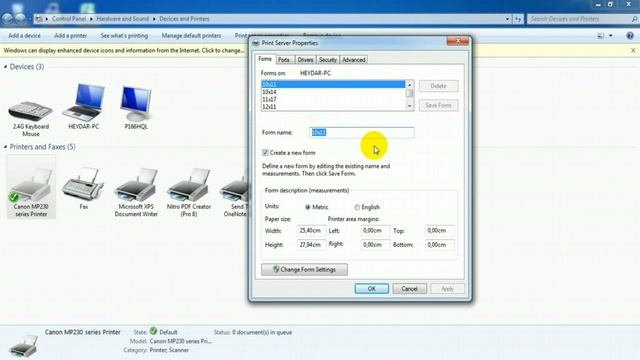Click the Canon printer icon in details pane
The height and width of the screenshot is (360, 640).
tap(24, 346)
